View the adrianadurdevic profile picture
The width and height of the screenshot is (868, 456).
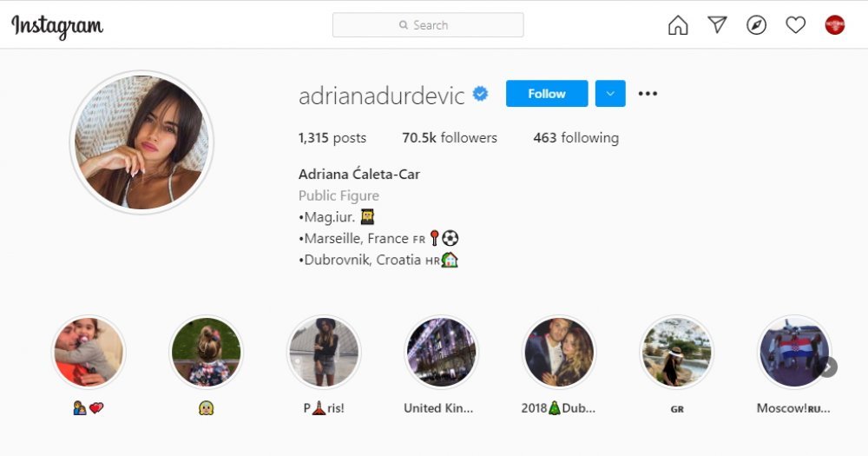coord(141,142)
